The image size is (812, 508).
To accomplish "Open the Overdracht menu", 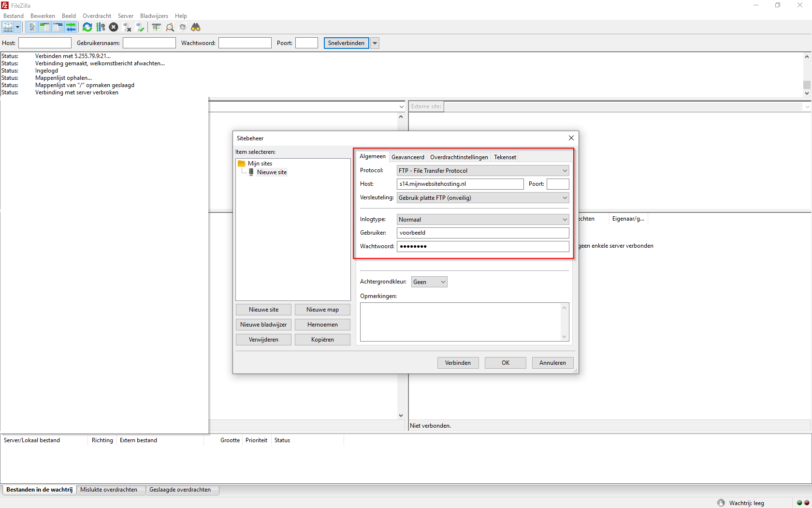I will point(97,16).
